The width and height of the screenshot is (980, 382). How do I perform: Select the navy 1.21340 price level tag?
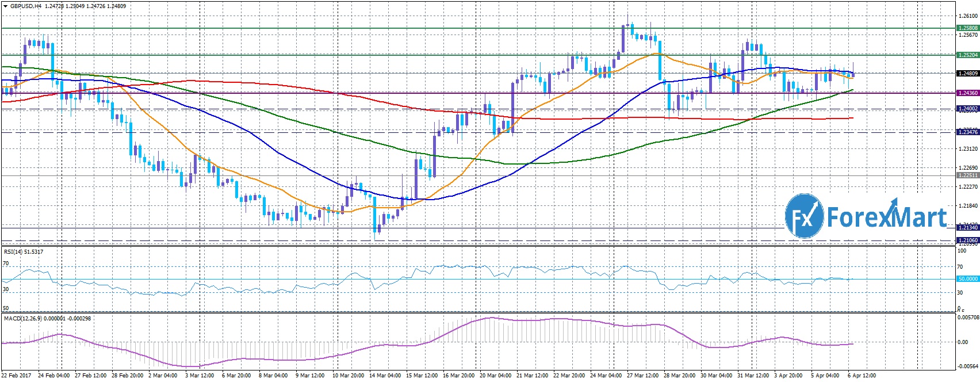pyautogui.click(x=968, y=228)
